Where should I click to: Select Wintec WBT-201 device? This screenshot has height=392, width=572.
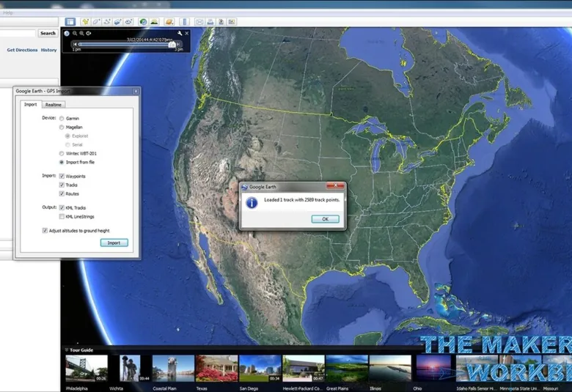coord(62,154)
